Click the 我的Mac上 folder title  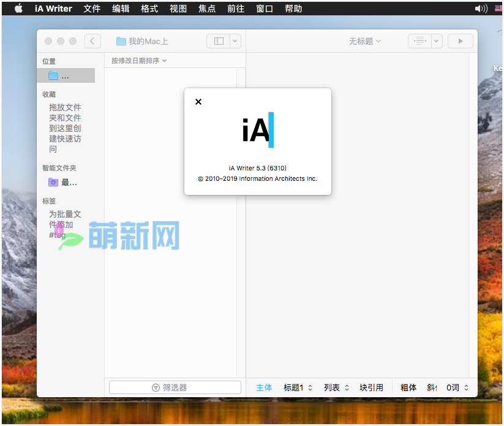pyautogui.click(x=142, y=41)
